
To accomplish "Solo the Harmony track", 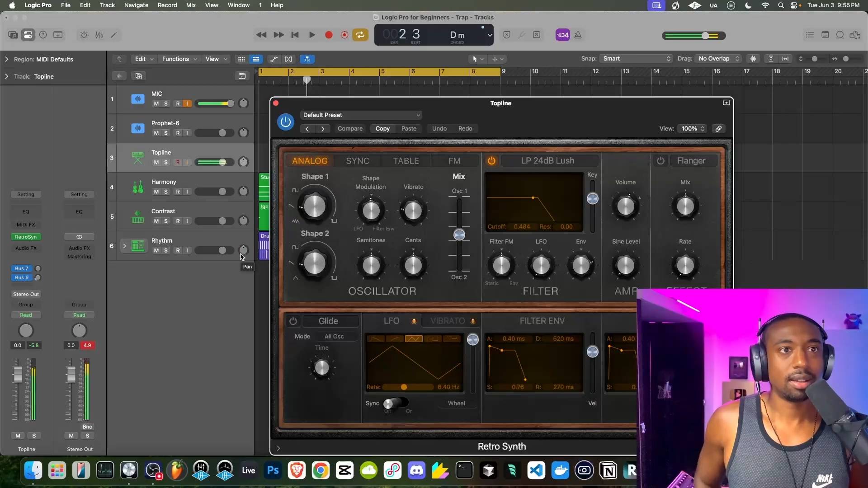I will [166, 192].
